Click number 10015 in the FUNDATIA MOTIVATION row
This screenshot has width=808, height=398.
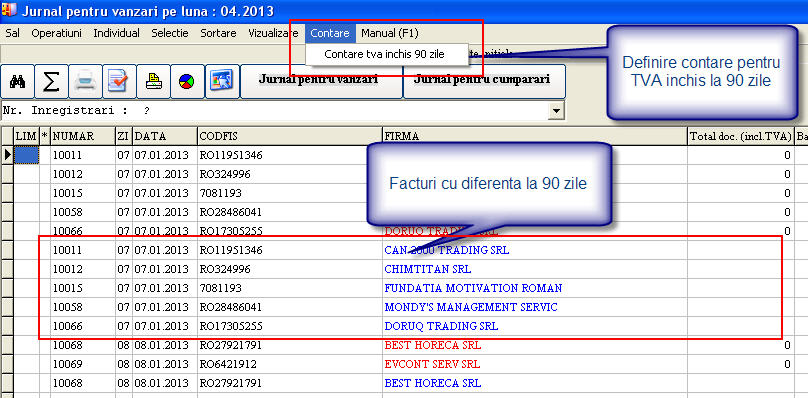click(x=68, y=288)
